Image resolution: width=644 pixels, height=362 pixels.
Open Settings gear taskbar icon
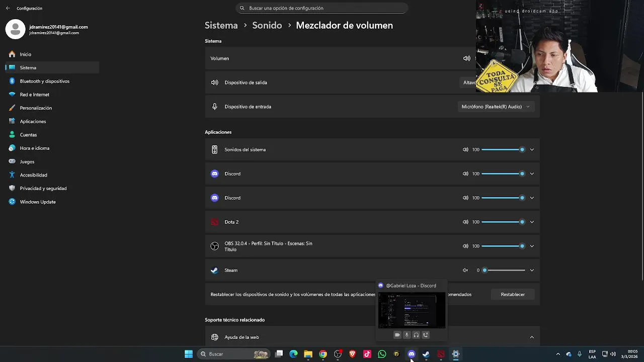[x=456, y=354]
